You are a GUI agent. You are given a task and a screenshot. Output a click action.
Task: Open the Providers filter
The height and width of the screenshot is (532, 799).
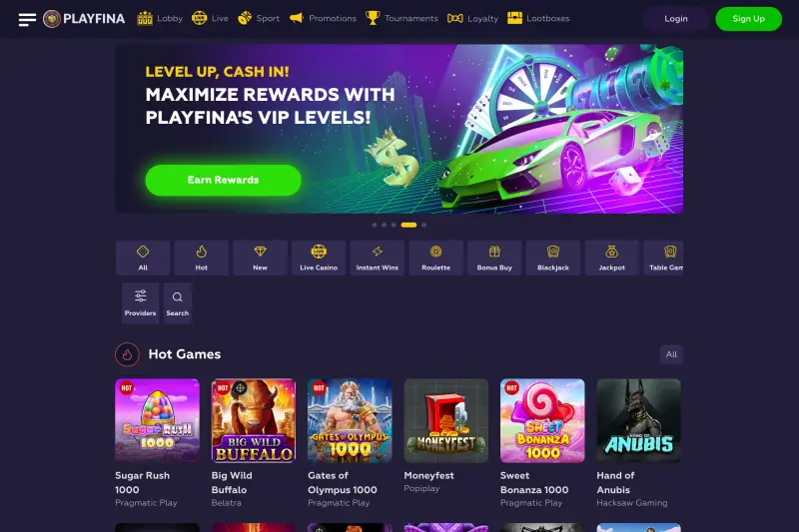click(140, 302)
